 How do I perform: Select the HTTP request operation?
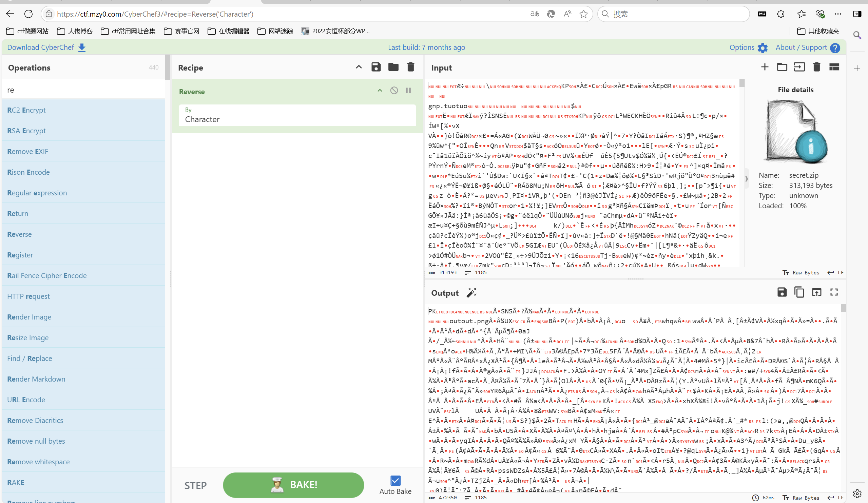[x=83, y=296]
